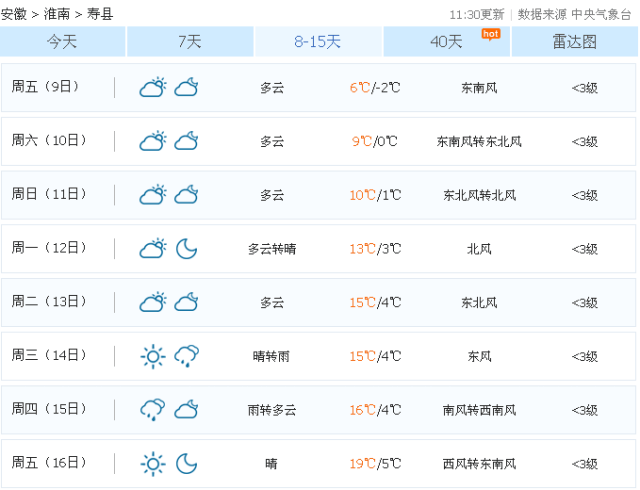Go to 安徽 in breadcrumb
640x490 pixels.
(x=14, y=14)
